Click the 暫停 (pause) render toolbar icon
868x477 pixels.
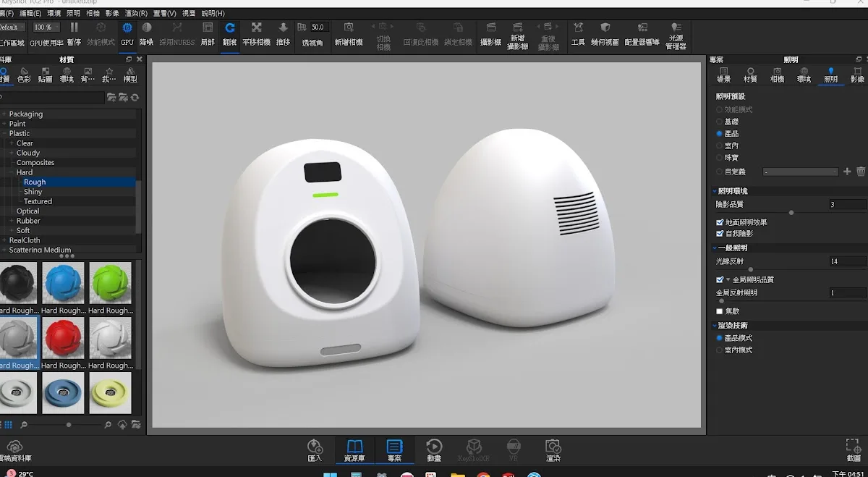click(x=74, y=33)
